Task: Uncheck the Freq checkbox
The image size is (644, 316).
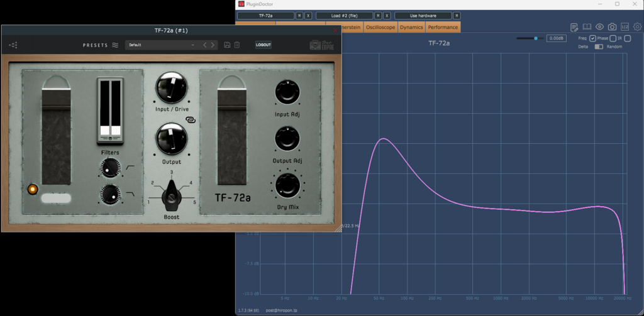Action: click(x=592, y=38)
